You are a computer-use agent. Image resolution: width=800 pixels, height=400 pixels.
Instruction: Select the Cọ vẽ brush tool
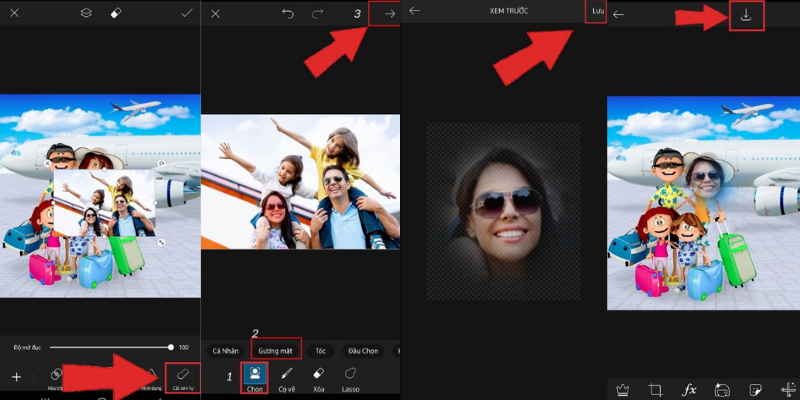(287, 380)
